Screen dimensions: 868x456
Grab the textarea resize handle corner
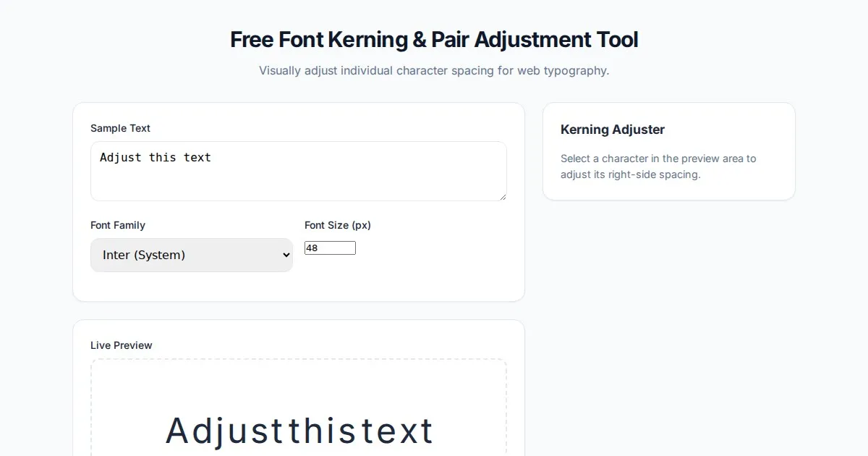click(x=502, y=196)
